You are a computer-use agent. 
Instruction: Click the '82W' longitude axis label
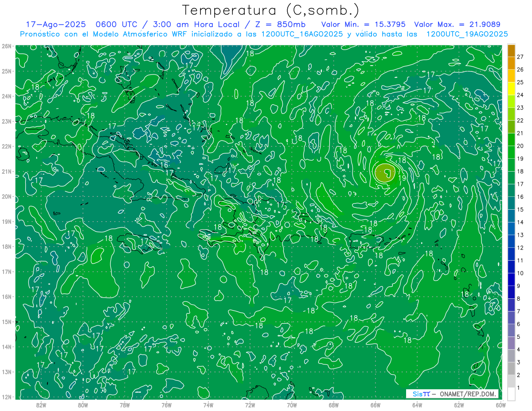pyautogui.click(x=41, y=405)
